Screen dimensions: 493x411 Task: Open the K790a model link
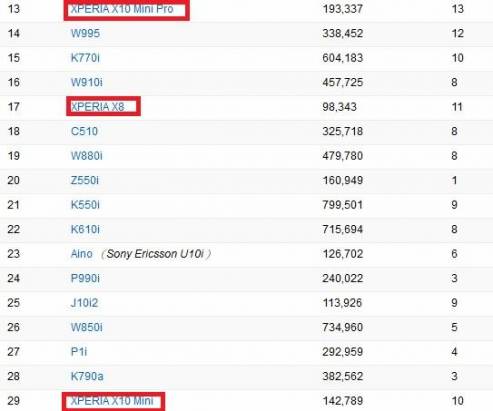tap(87, 376)
